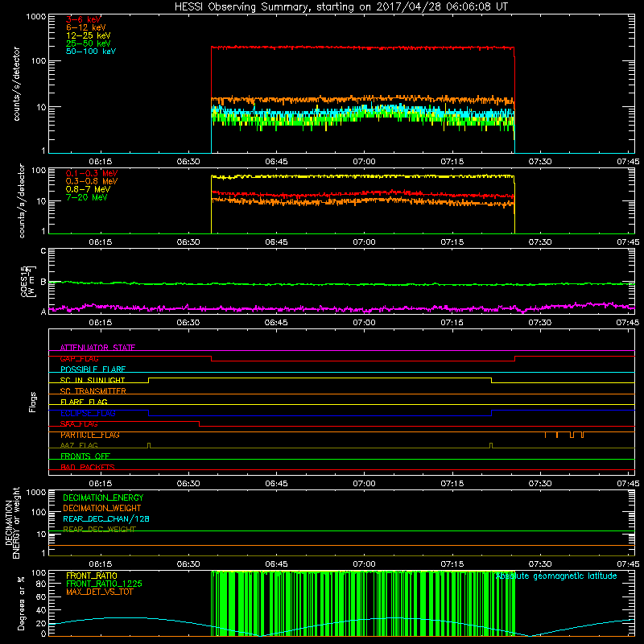Select the '50-100 keV' legend label
The height and width of the screenshot is (644, 644).
91,52
